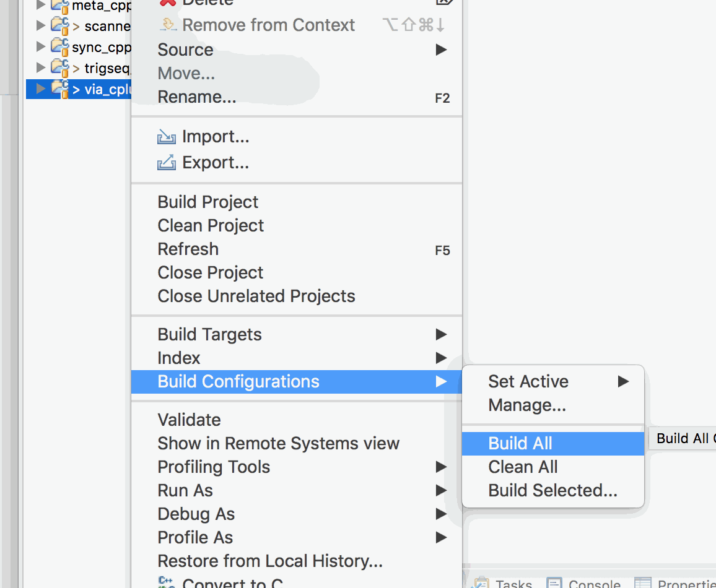
Task: Click the C project icon next to sync_cpp
Action: (60, 46)
